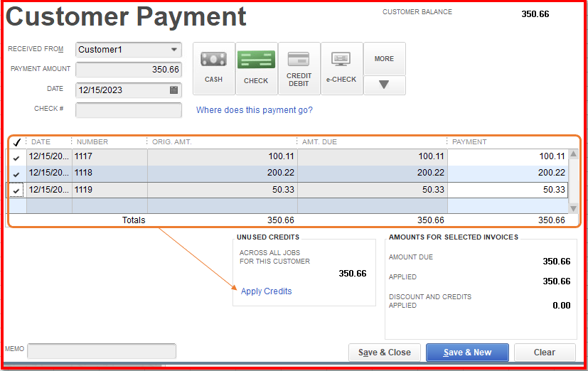This screenshot has height=371, width=588.
Task: Click the Save & New button
Action: 467,353
